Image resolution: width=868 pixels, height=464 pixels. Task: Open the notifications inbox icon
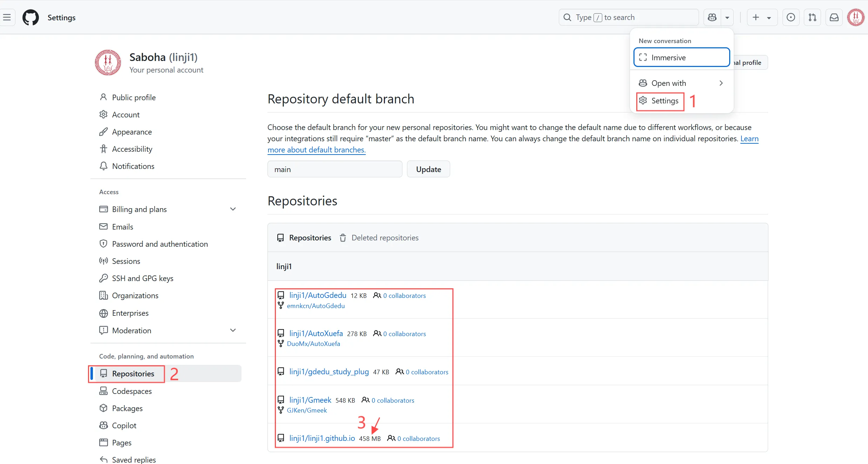834,17
